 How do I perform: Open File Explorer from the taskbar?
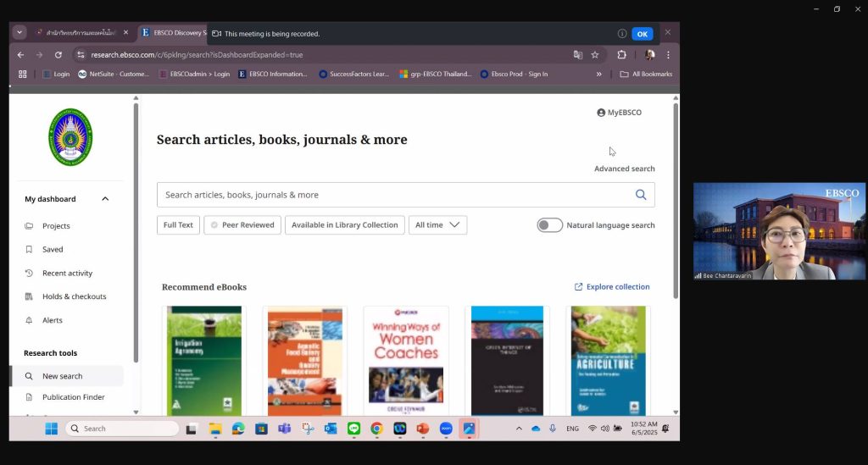tap(214, 429)
